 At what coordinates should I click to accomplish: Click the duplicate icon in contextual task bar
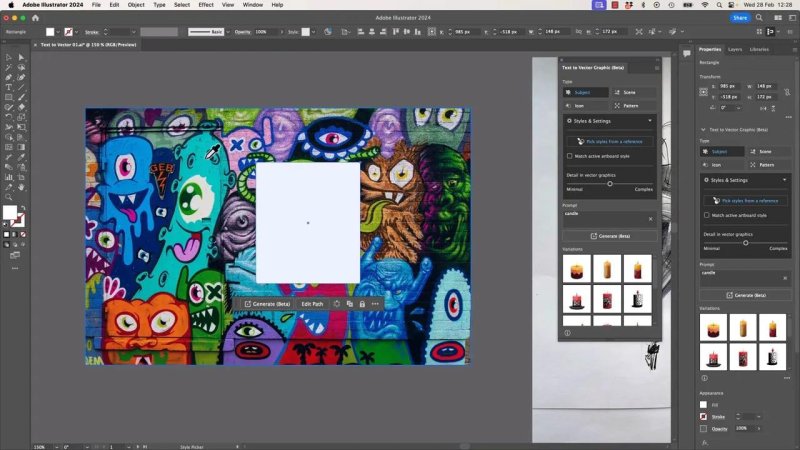[x=349, y=304]
